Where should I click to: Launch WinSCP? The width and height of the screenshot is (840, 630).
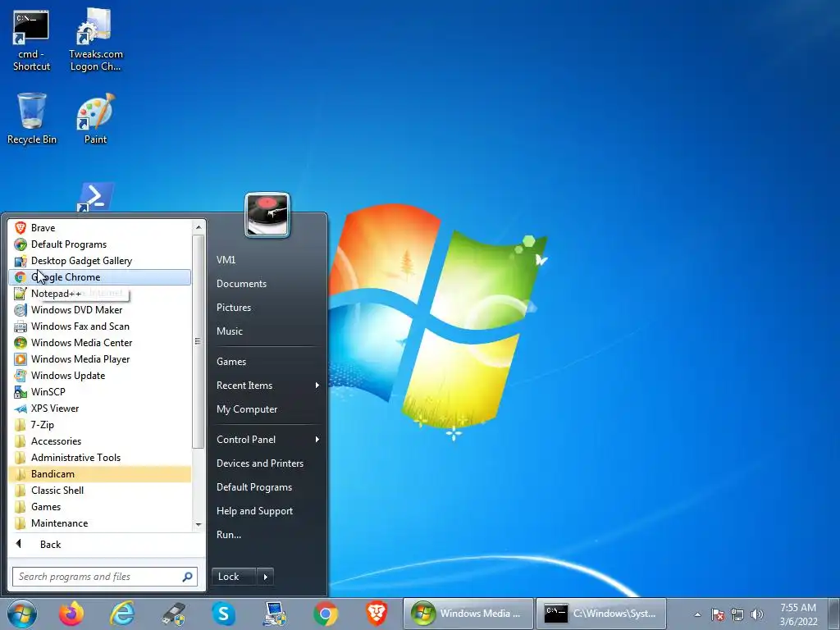(99, 392)
